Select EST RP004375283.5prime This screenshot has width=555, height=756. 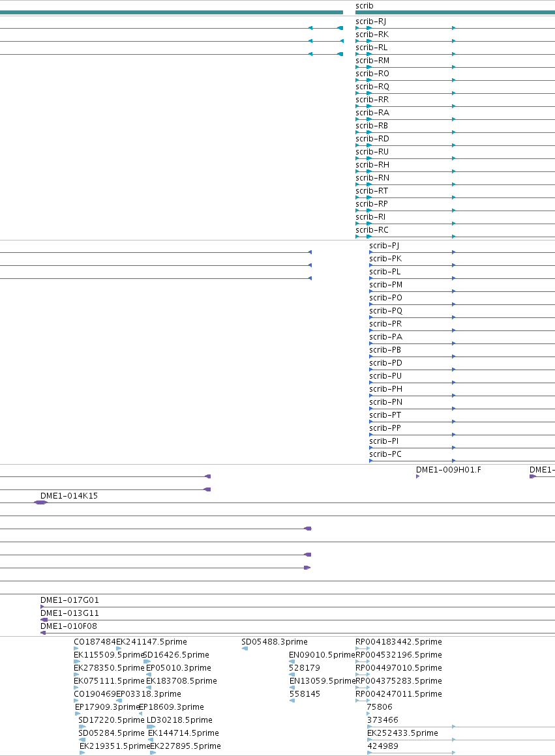398,681
